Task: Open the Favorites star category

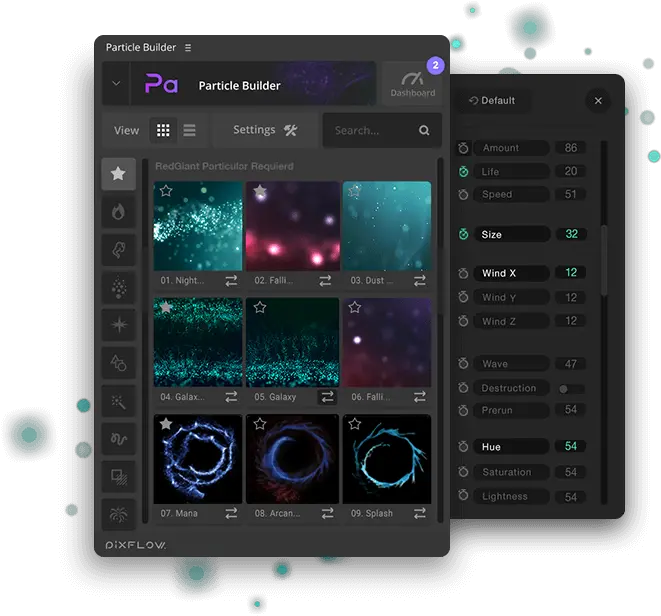Action: [x=118, y=174]
